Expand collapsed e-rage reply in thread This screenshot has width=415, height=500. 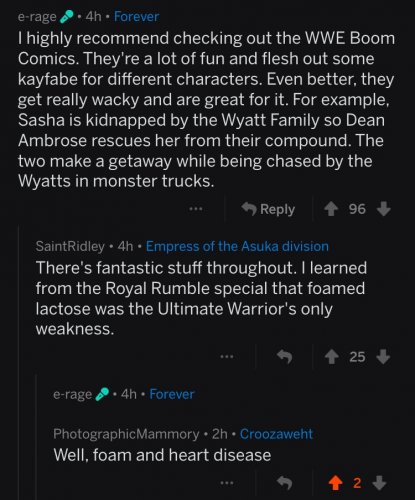[x=123, y=394]
